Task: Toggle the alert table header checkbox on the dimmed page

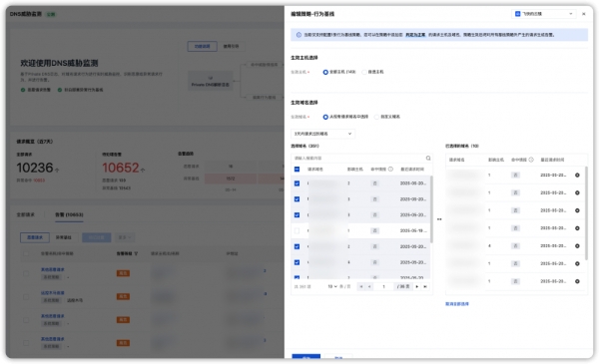Action: click(x=26, y=253)
